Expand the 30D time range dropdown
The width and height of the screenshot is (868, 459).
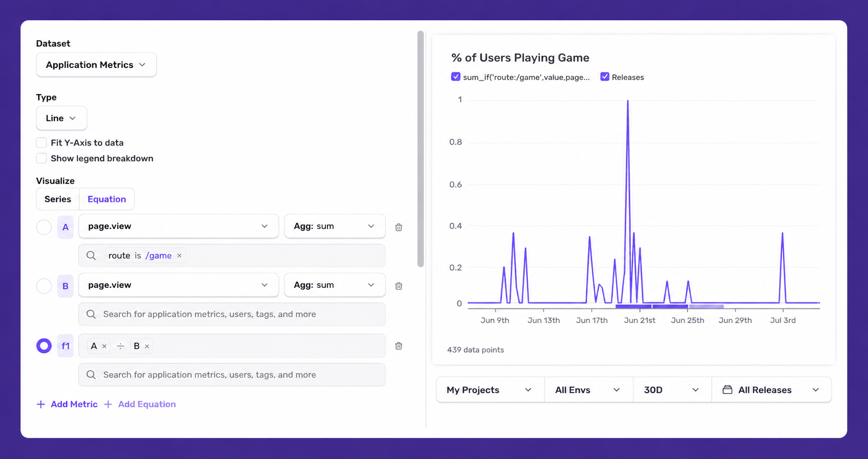(x=672, y=390)
